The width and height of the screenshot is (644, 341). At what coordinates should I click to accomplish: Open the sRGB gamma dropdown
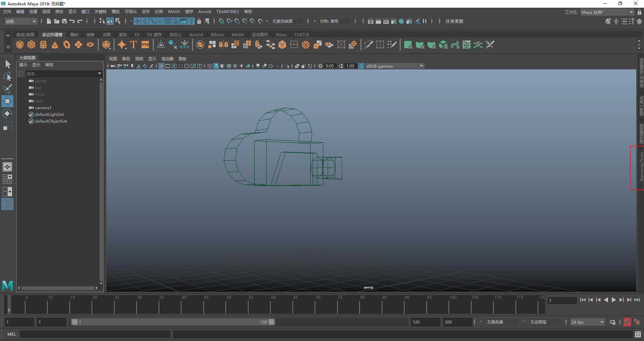click(421, 66)
